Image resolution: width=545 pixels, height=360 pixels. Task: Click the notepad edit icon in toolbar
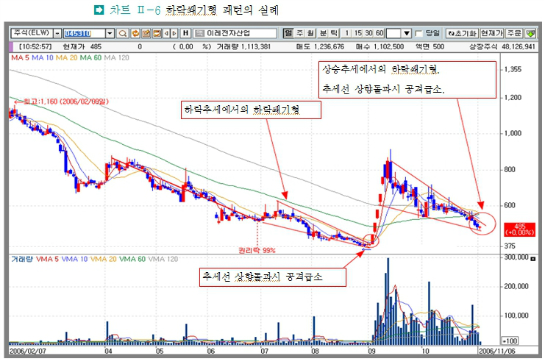coord(146,33)
